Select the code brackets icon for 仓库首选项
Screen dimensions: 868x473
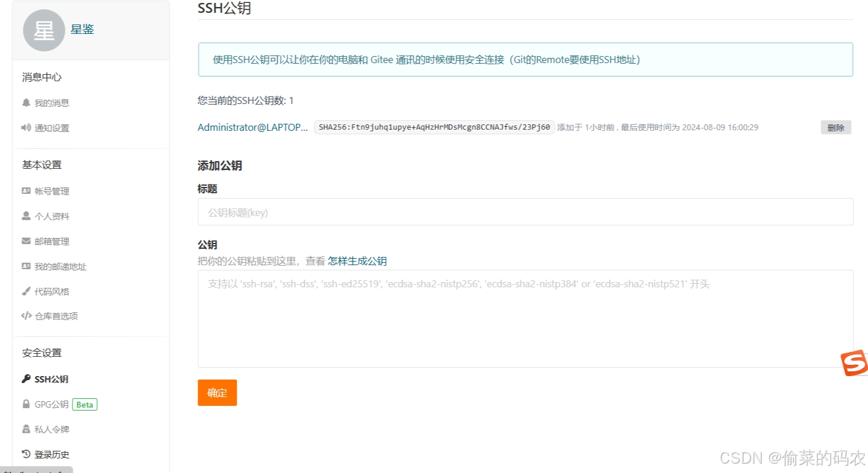26,316
